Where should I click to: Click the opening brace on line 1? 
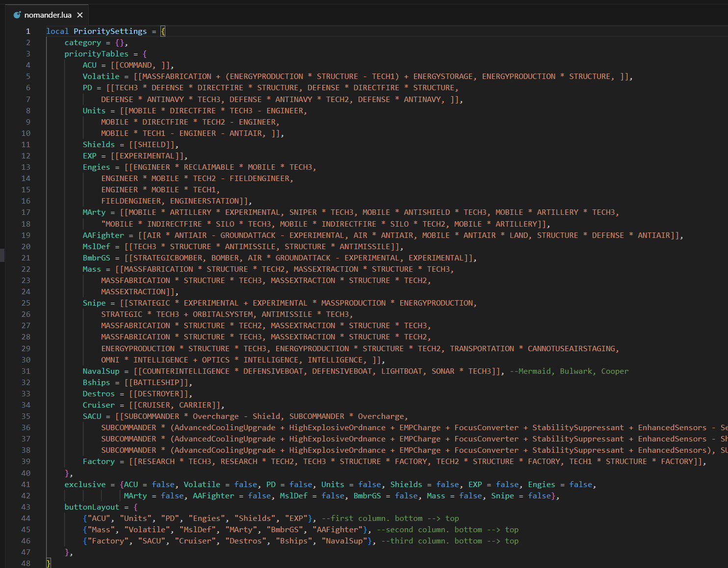coord(163,31)
